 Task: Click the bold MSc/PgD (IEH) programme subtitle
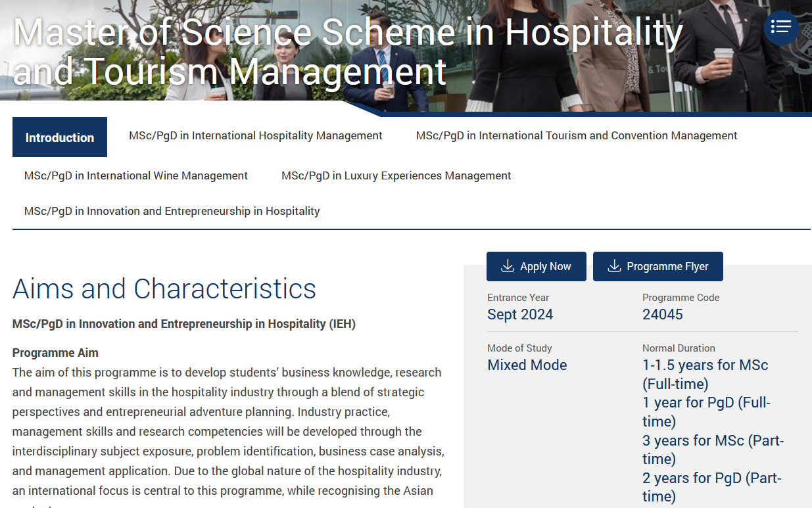coord(183,324)
